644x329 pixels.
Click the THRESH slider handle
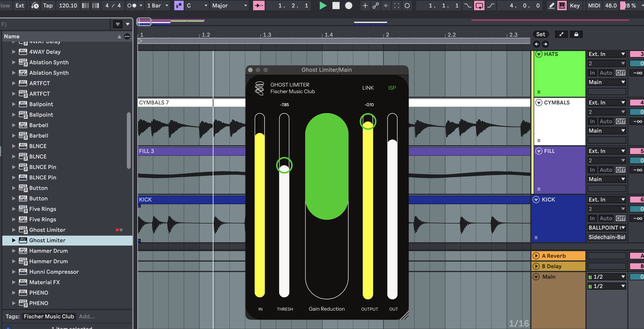coord(284,165)
